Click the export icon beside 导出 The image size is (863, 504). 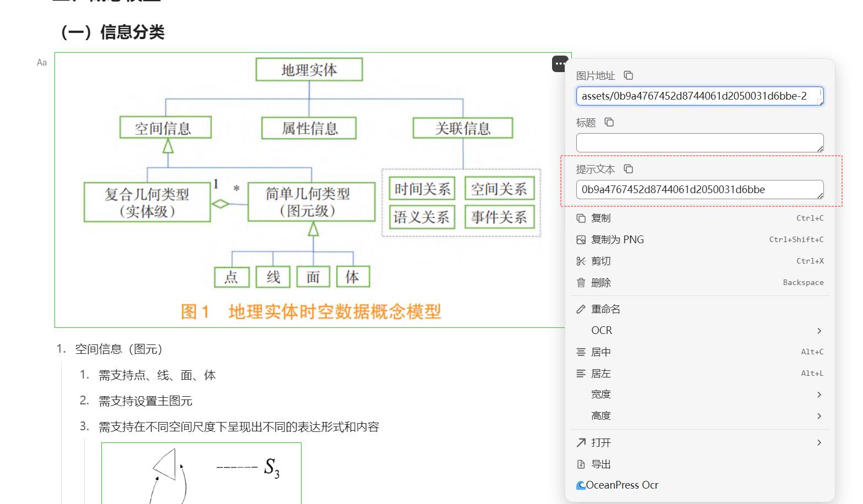(x=581, y=464)
